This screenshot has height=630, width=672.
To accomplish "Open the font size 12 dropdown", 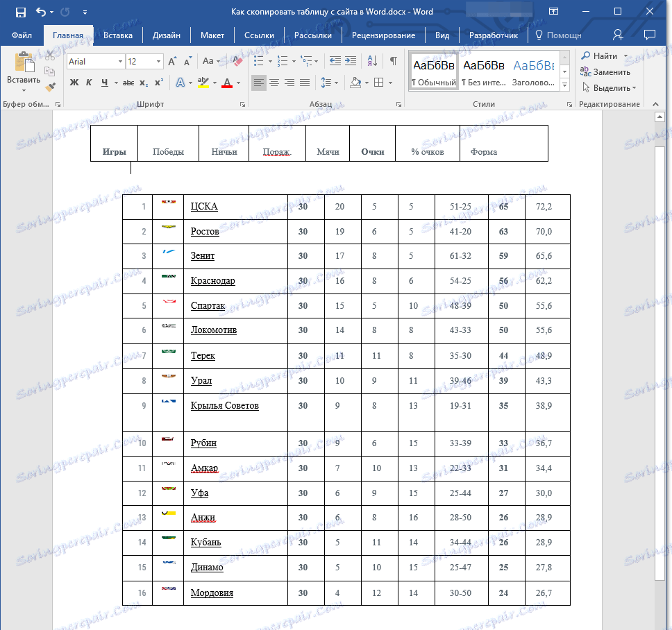I will point(158,62).
